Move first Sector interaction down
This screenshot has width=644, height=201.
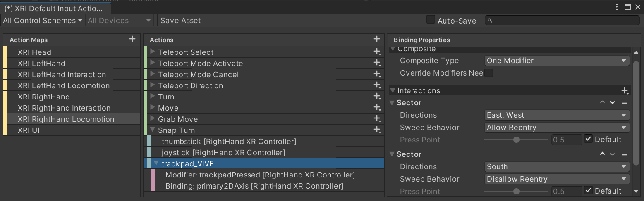[613, 103]
